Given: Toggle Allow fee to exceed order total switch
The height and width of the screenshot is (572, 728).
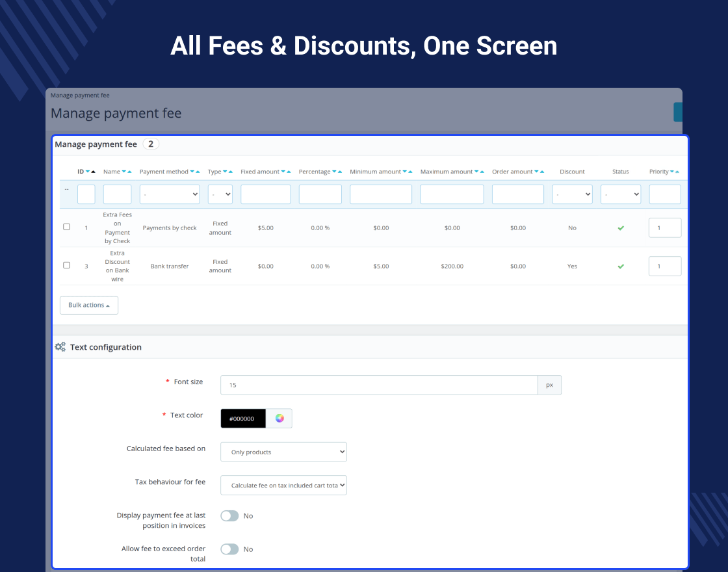Looking at the screenshot, I should click(229, 549).
